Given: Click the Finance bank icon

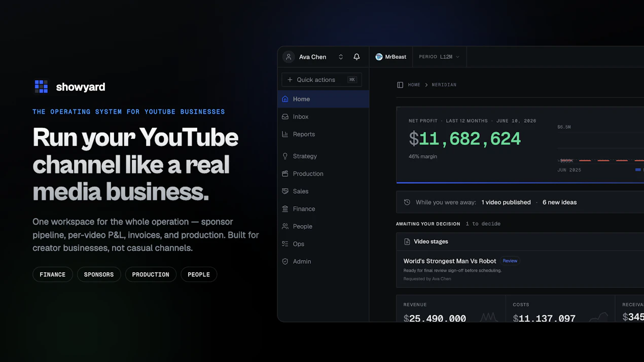Looking at the screenshot, I should click(x=285, y=209).
